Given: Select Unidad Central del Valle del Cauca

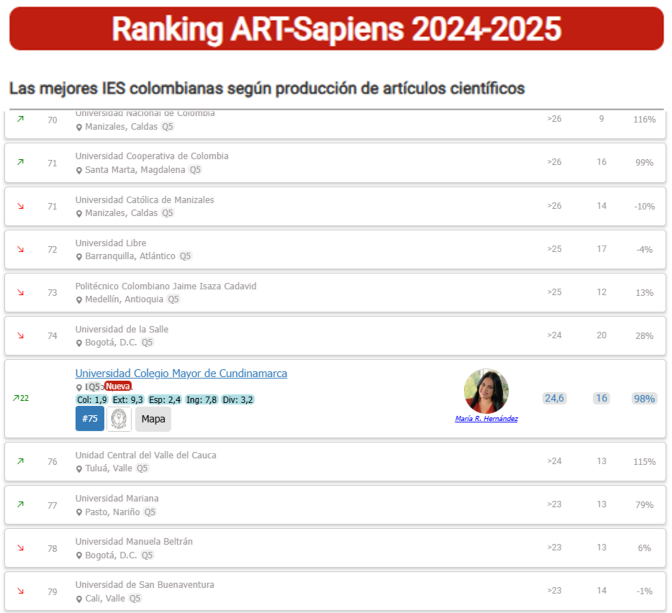Looking at the screenshot, I should click(x=335, y=462).
